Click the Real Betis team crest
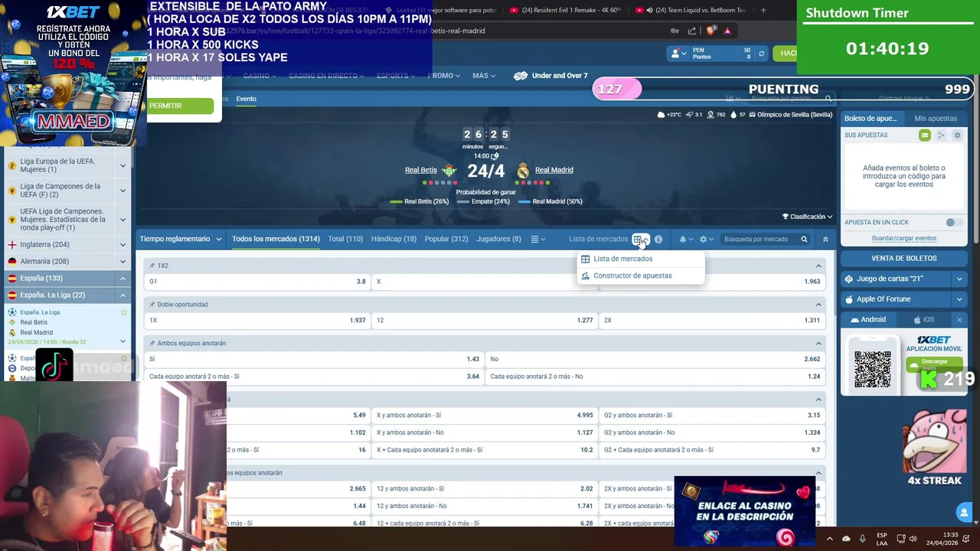 click(x=449, y=171)
